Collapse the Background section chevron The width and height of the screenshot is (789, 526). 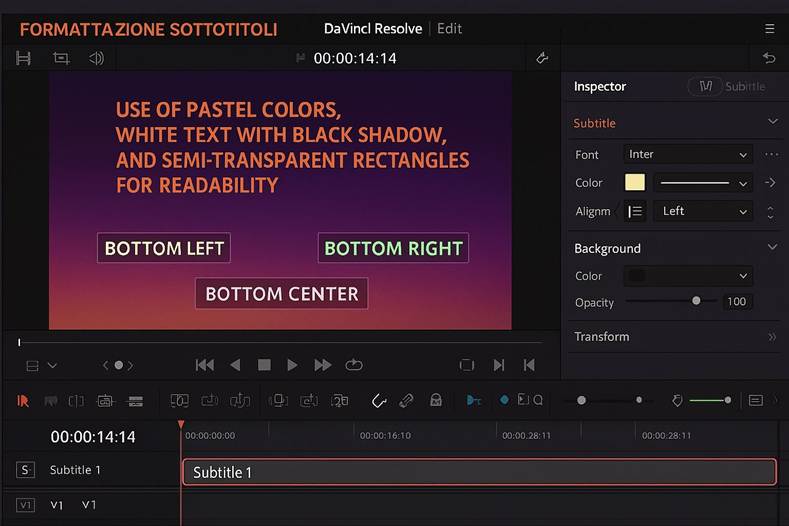point(772,247)
